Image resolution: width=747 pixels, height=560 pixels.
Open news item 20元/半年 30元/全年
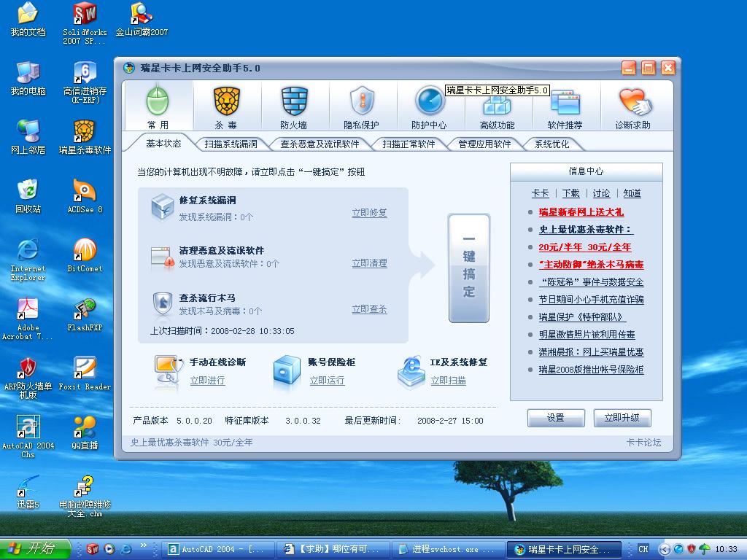(x=585, y=246)
